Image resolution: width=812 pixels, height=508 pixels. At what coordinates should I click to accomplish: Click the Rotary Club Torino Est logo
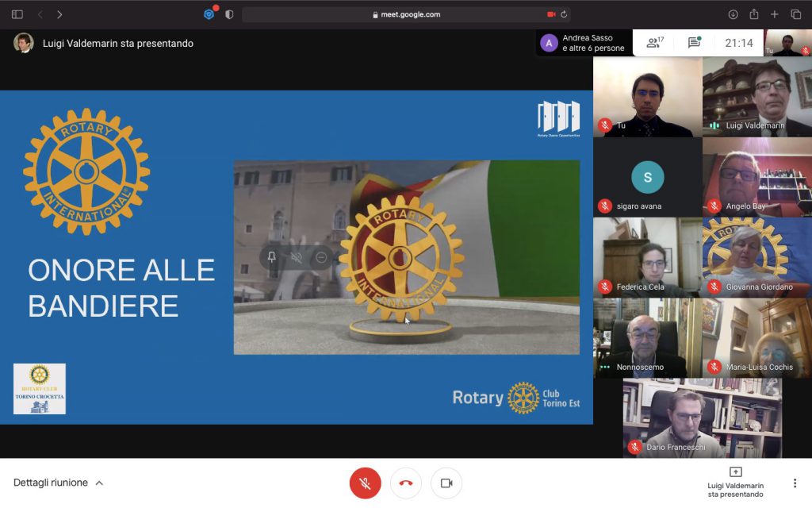click(x=515, y=398)
